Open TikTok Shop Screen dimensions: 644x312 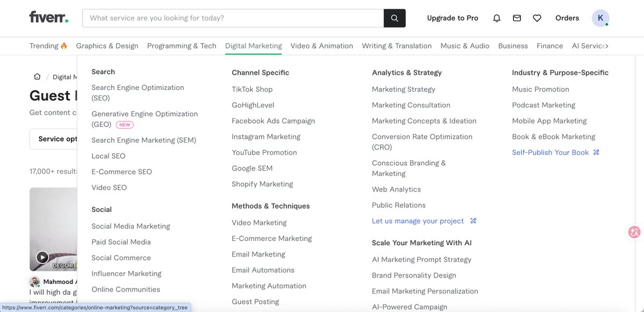coord(252,89)
